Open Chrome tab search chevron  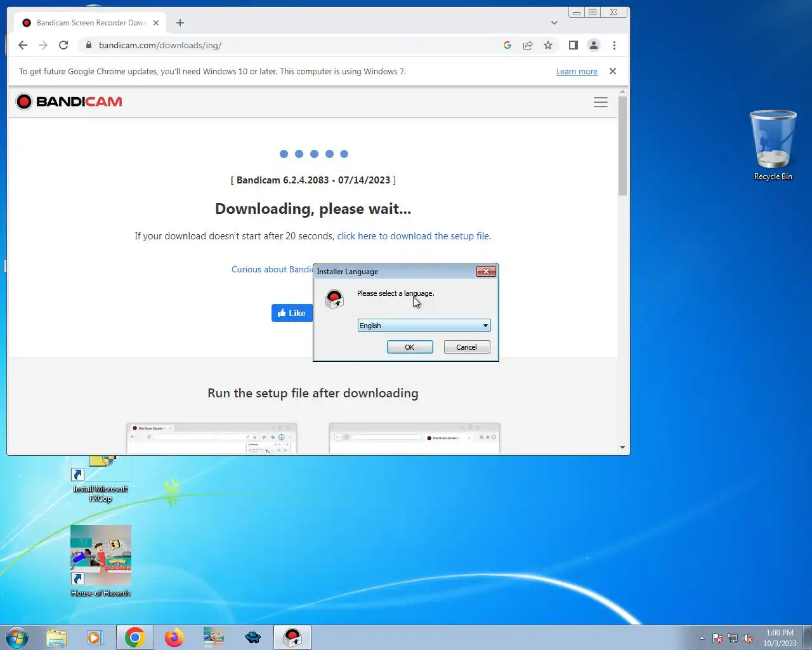554,23
